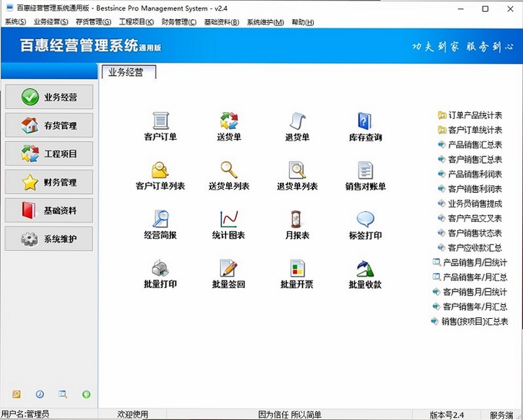Open 业务员销售提成 report link
The image size is (523, 420).
click(x=470, y=203)
